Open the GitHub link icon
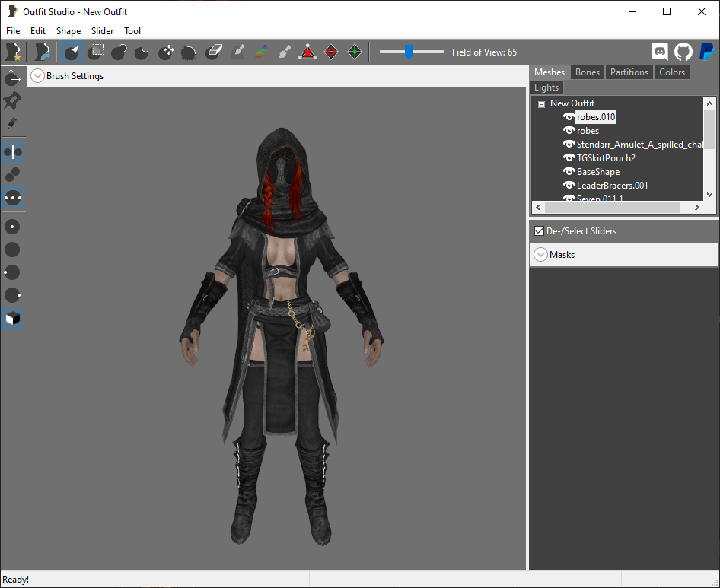 point(683,52)
